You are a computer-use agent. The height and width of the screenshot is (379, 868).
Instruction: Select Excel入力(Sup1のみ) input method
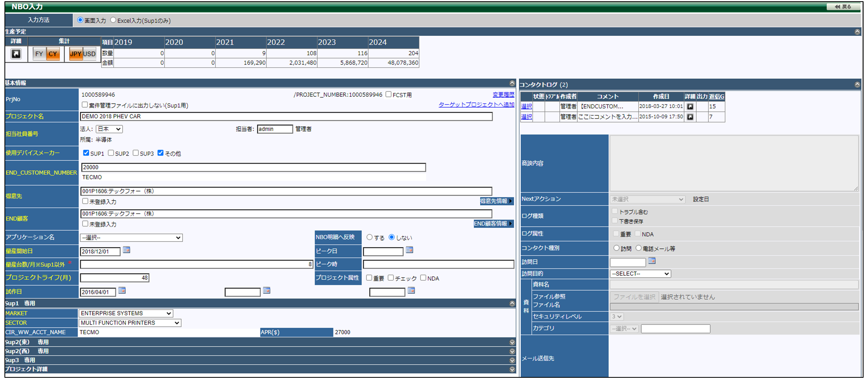113,20
